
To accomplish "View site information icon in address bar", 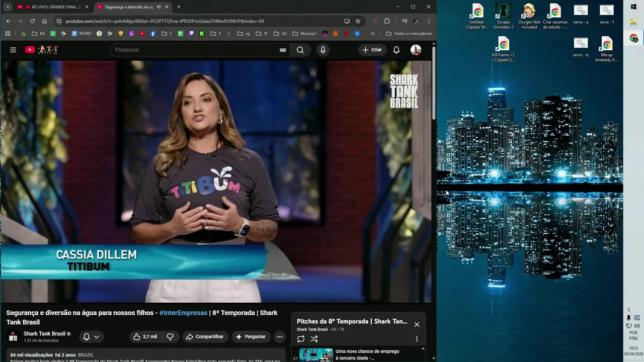I will coord(59,21).
